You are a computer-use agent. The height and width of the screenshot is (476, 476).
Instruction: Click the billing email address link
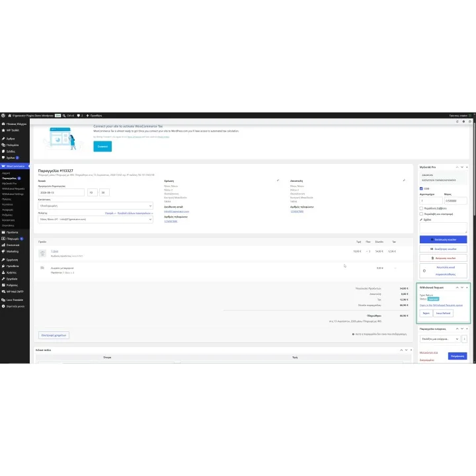pos(177,212)
